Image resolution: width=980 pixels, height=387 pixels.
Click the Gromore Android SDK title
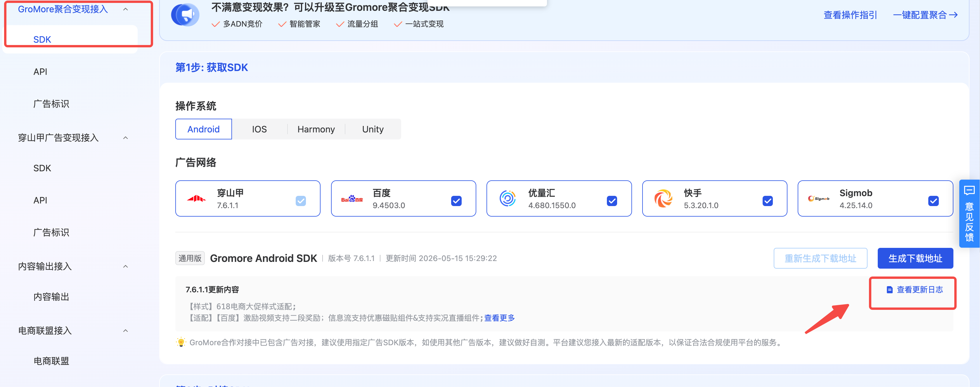[x=263, y=258]
